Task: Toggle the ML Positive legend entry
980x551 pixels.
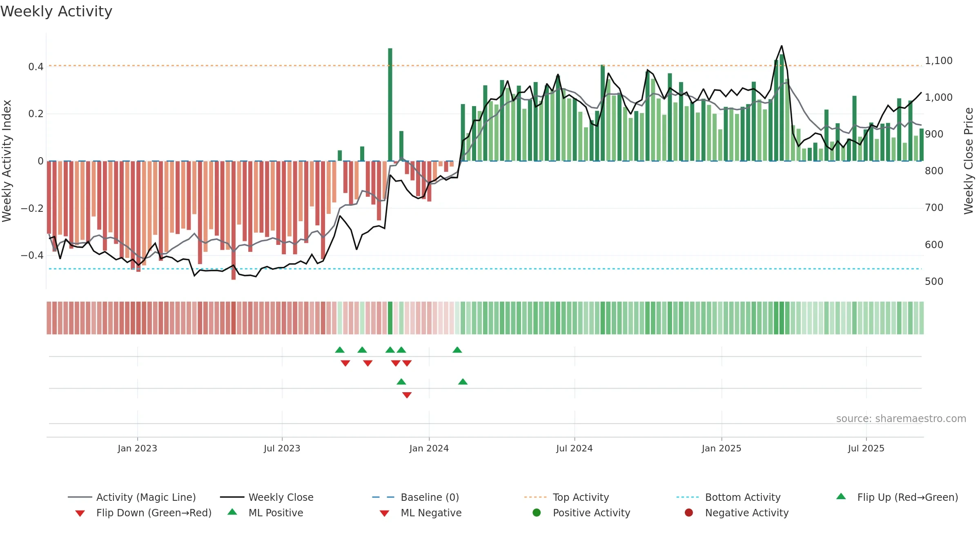Action: coord(265,513)
